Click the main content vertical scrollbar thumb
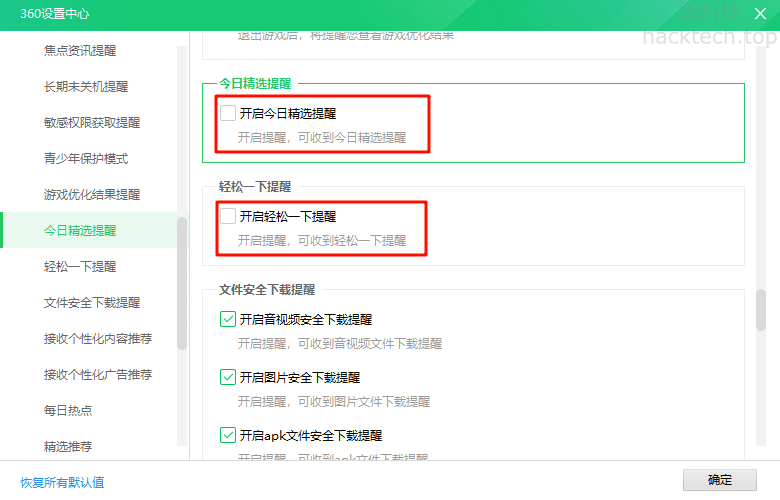 pos(760,310)
